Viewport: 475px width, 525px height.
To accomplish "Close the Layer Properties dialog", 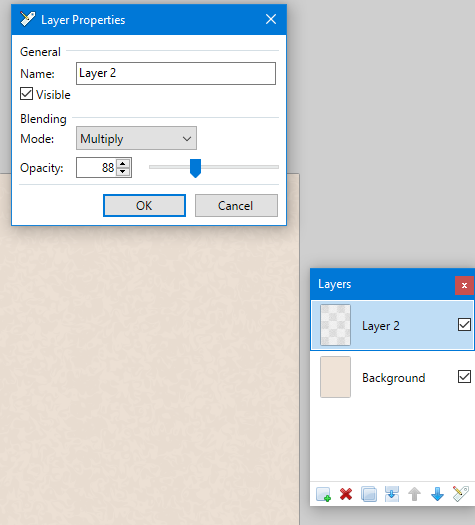I will coord(271,19).
